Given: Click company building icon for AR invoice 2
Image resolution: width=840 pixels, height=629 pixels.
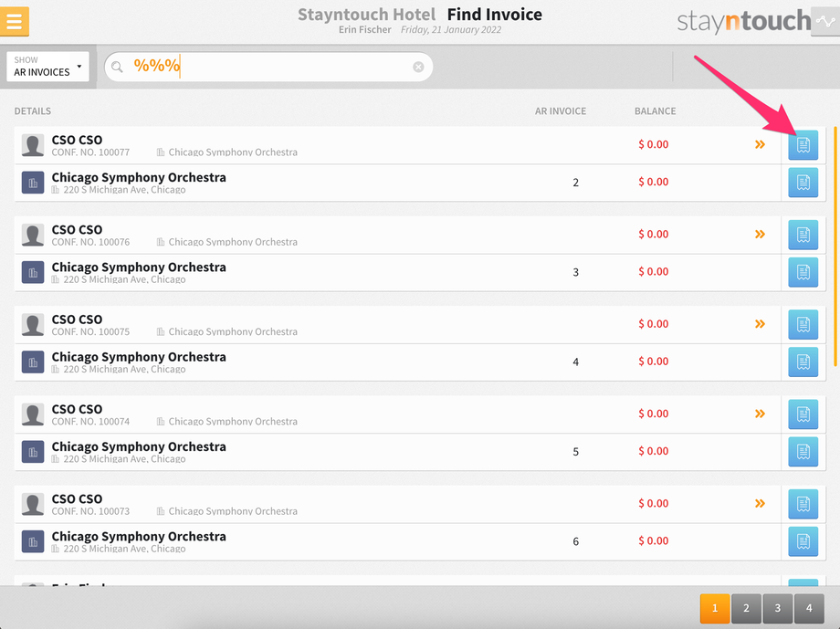Looking at the screenshot, I should pyautogui.click(x=33, y=183).
